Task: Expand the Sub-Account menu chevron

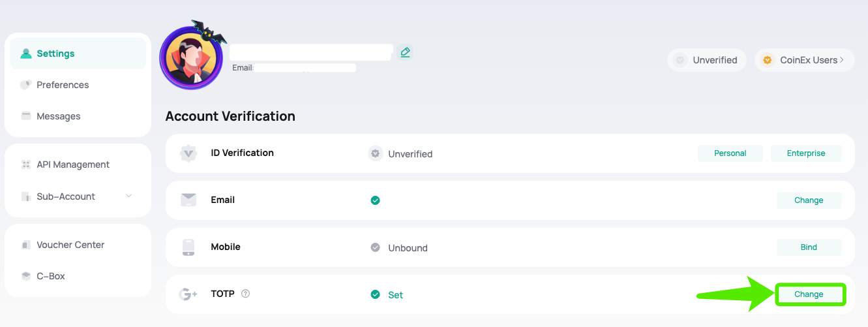Action: tap(128, 196)
